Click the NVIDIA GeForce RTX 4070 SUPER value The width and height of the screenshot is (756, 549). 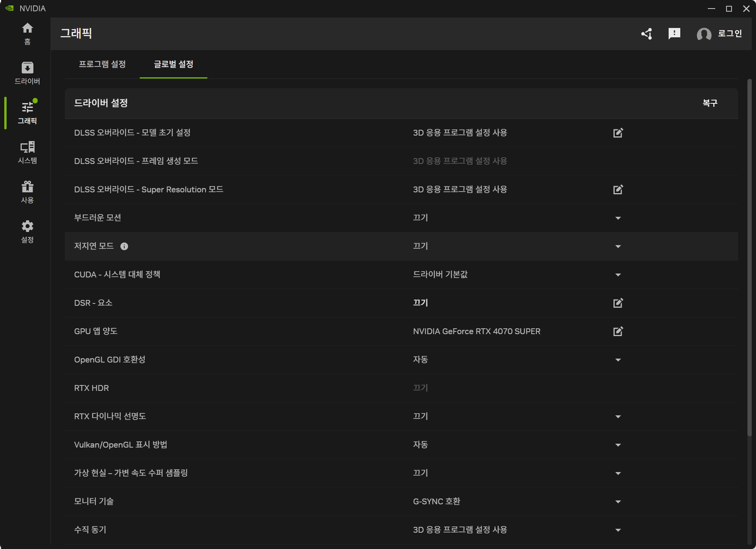point(476,331)
